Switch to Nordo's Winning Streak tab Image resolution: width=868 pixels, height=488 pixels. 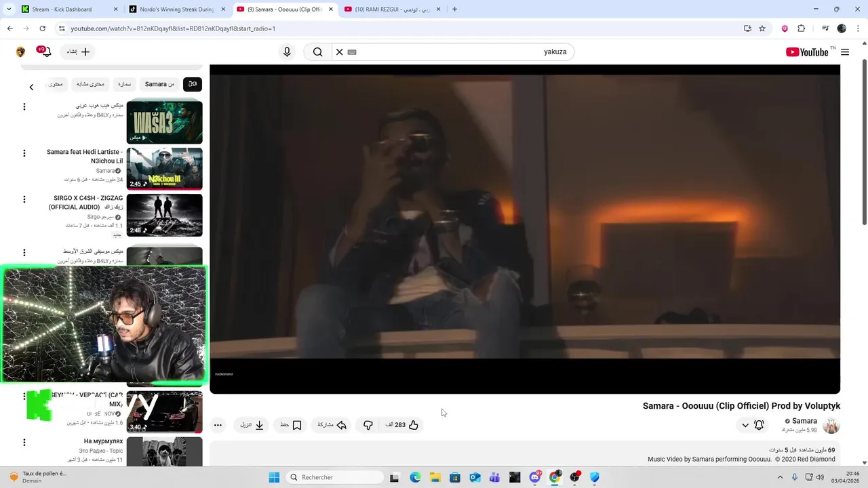point(178,9)
